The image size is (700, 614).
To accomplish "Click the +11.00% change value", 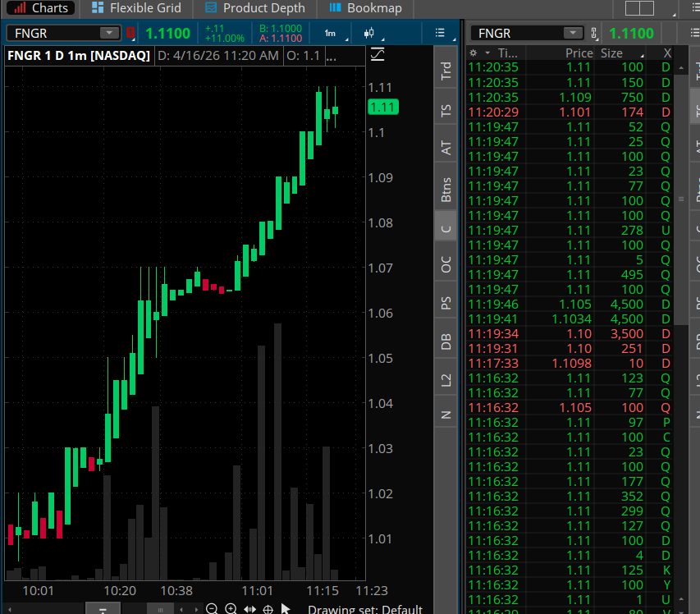I will (x=224, y=39).
